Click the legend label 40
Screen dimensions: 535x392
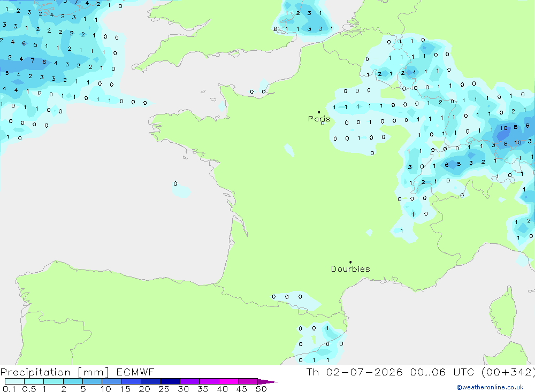pyautogui.click(x=223, y=389)
